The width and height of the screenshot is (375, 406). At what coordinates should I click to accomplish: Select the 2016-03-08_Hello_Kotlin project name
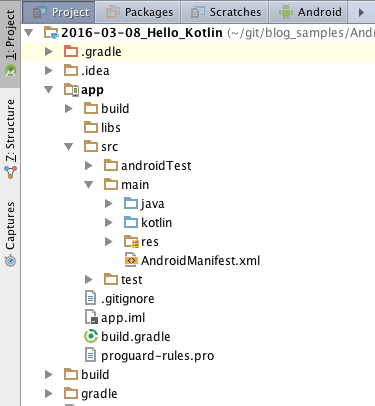142,33
